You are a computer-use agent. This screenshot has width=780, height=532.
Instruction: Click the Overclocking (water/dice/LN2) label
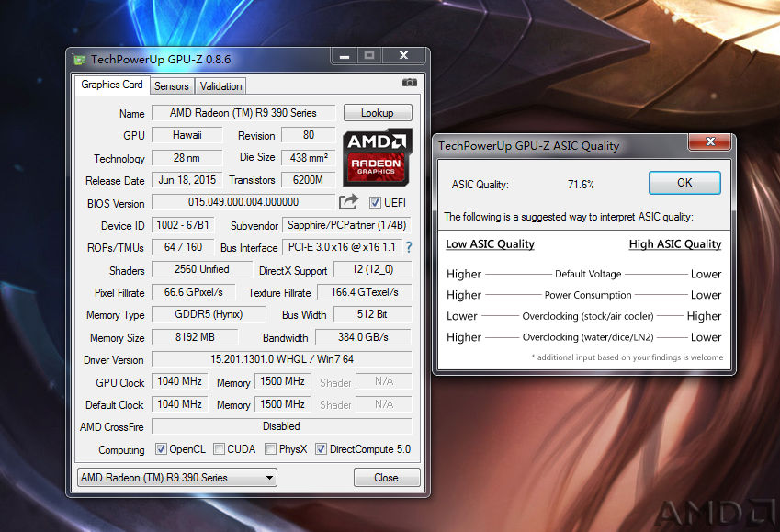(588, 337)
